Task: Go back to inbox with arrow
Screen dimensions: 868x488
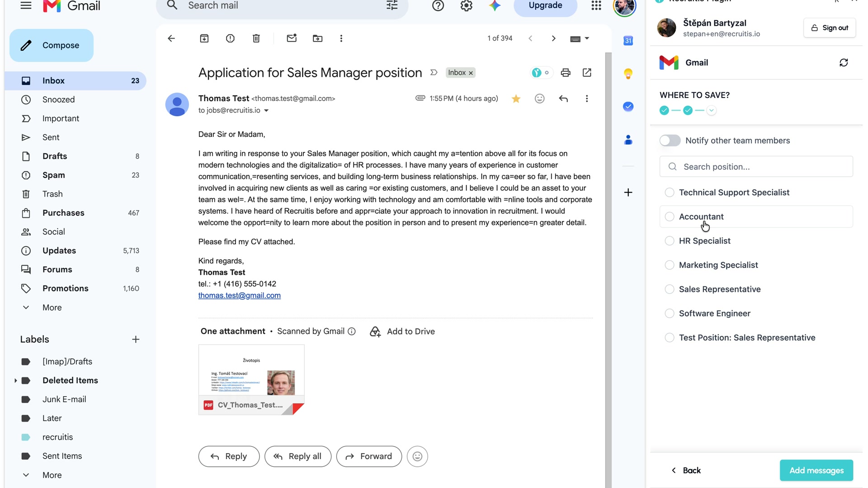Action: pyautogui.click(x=171, y=38)
